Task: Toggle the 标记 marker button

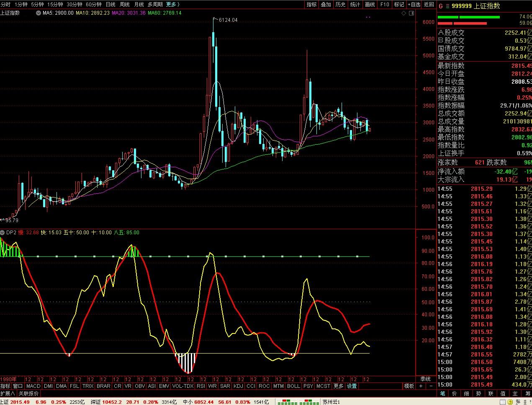Action: 399,5
